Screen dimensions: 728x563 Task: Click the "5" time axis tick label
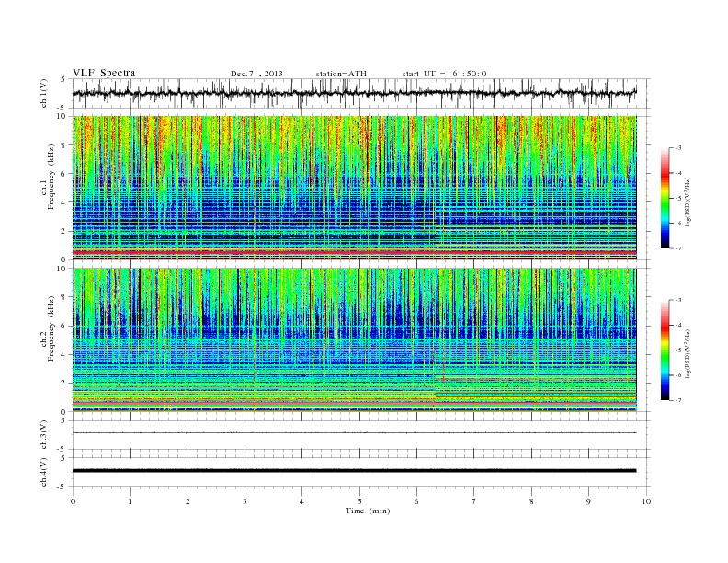click(359, 501)
